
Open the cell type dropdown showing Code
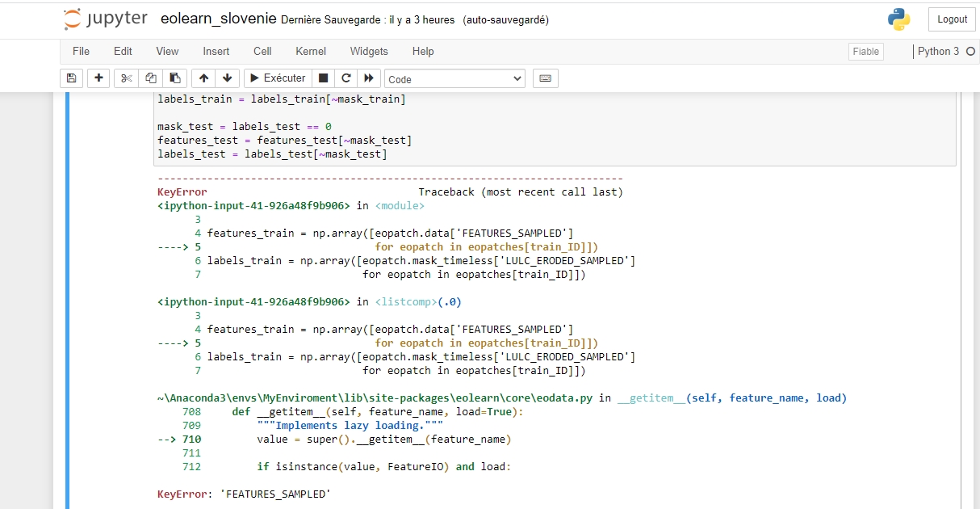[454, 78]
